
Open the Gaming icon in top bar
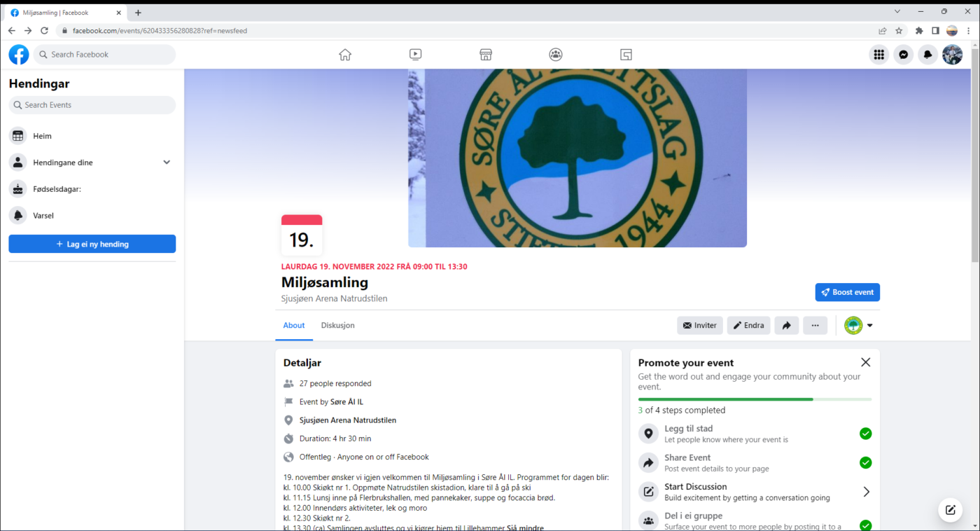(x=626, y=55)
